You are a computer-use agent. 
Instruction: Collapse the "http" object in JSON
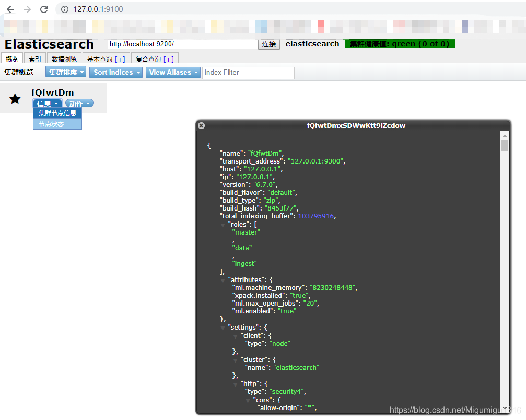(236, 384)
